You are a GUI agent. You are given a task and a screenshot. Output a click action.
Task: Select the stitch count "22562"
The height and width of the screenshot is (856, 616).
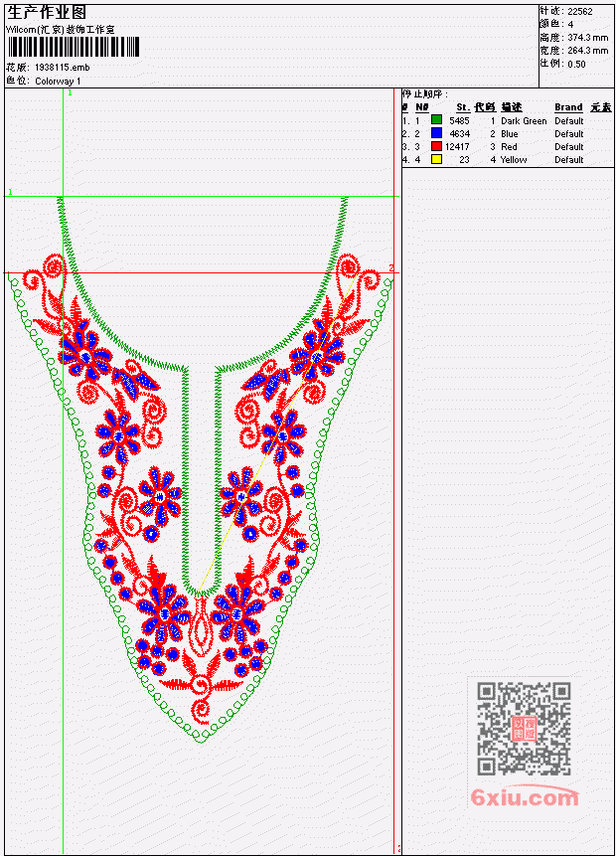coord(580,12)
